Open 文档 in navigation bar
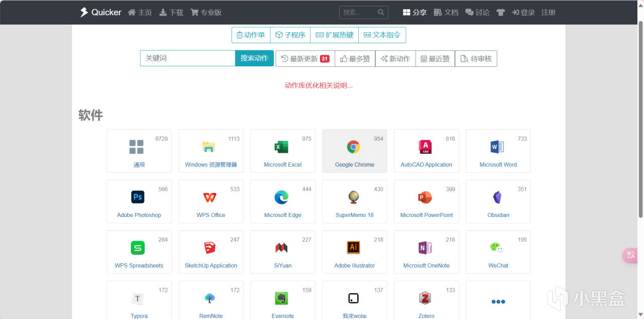This screenshot has height=319, width=644. pos(446,13)
